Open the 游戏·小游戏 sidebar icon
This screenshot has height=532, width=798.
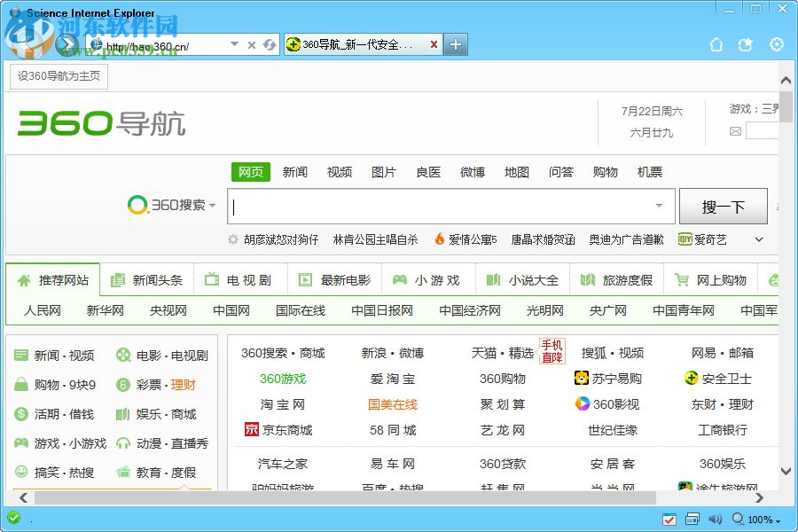[23, 443]
